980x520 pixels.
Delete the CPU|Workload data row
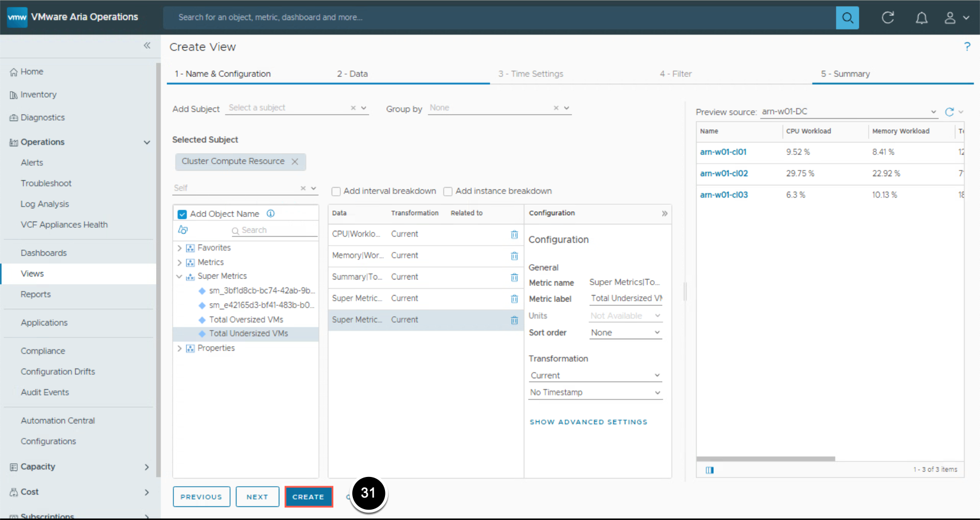click(x=514, y=234)
